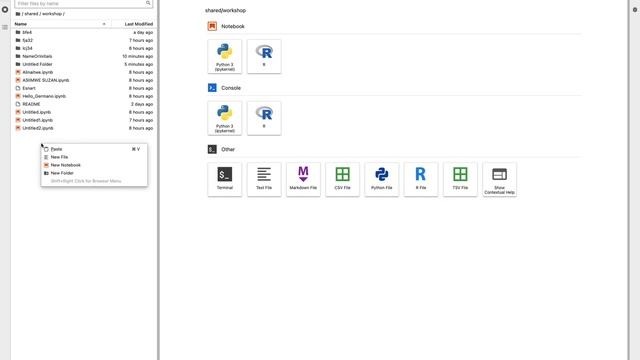The image size is (640, 360).
Task: Select the NameOrInitials folder
Action: 84,56
